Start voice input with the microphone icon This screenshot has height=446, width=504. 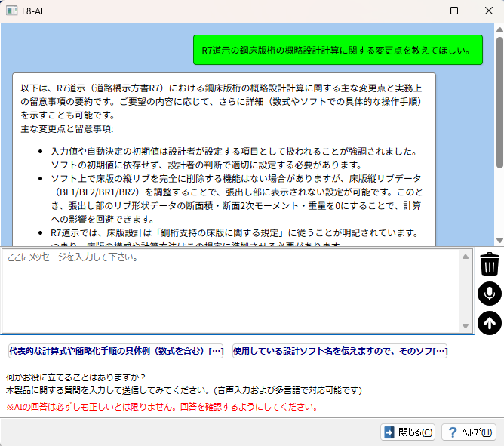point(489,294)
